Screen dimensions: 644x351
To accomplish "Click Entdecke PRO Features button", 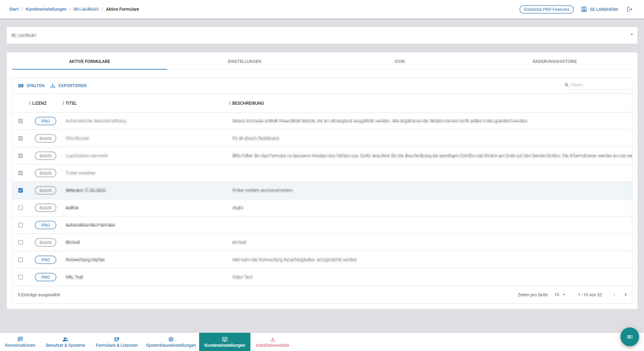I will pos(546,9).
